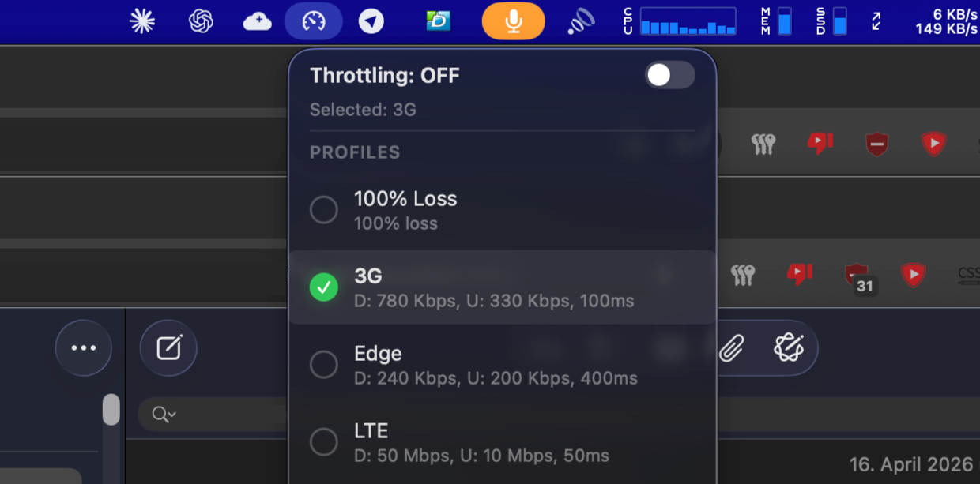
Task: Open the location arrow menu bar icon
Action: (x=371, y=21)
